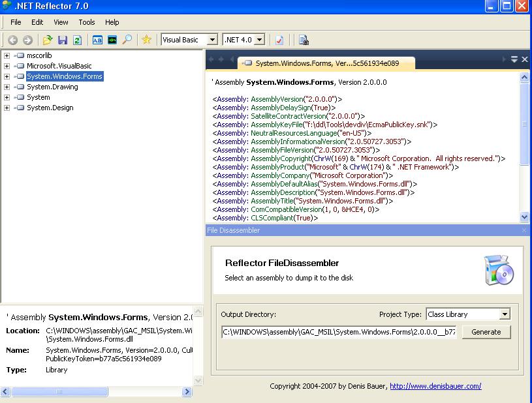Click info pane scroll right arrow
Viewport: 532px width, 403px height.
[187, 391]
